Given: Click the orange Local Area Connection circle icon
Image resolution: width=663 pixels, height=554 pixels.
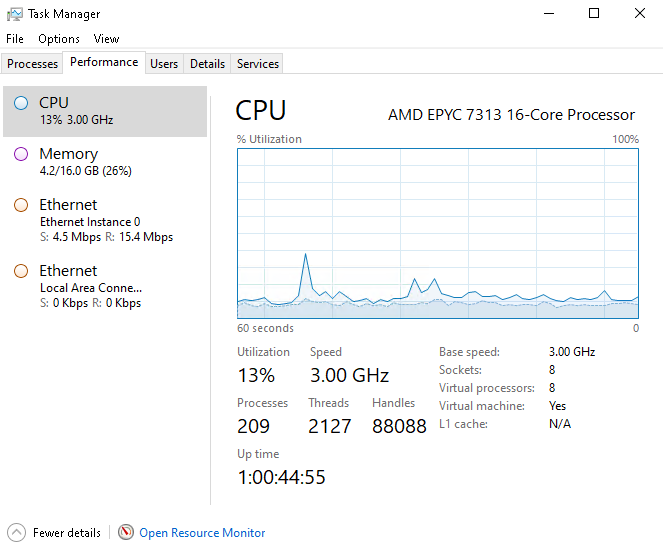Looking at the screenshot, I should click(x=21, y=271).
